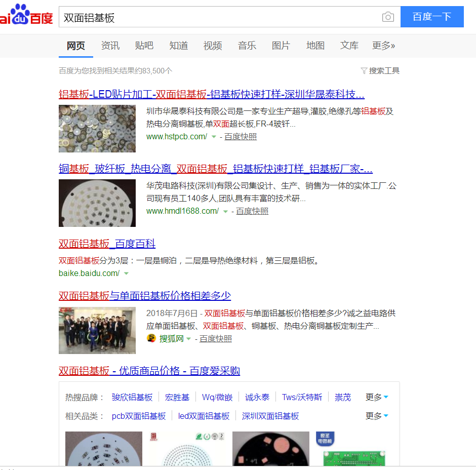This screenshot has height=470, width=476.
Task: Open the 地图 tab
Action: (315, 46)
